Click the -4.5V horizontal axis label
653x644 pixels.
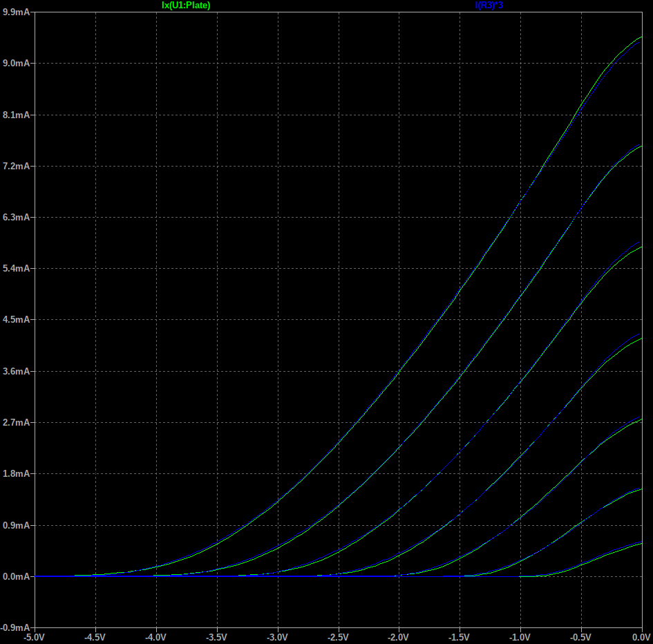(95, 638)
